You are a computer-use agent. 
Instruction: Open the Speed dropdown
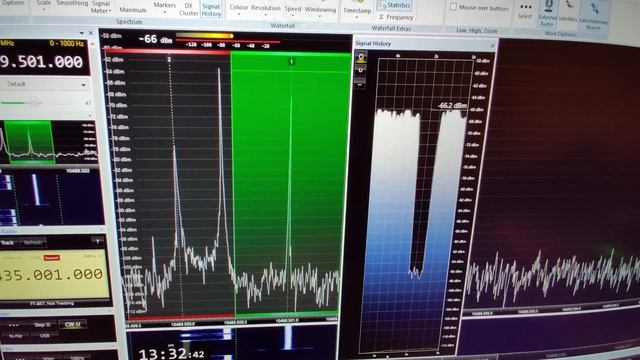(293, 11)
